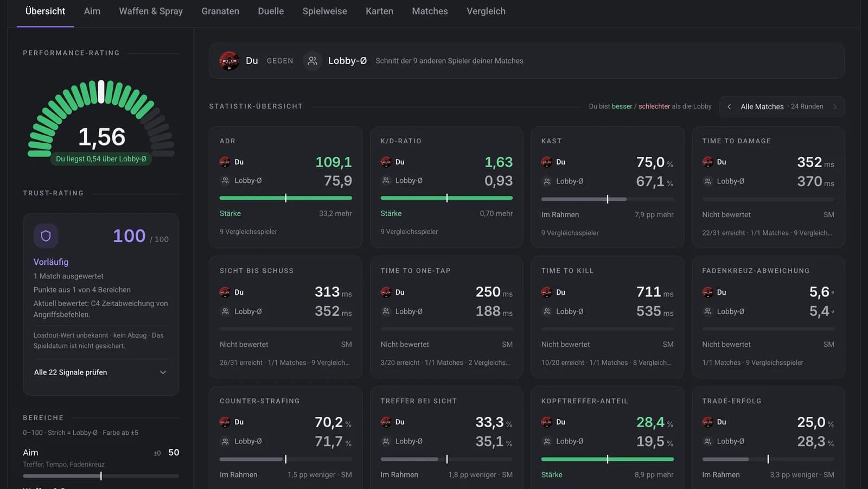
Task: Click the player avatar in KAST card
Action: 546,162
